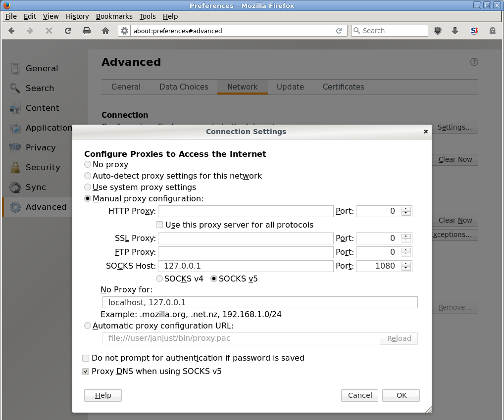This screenshot has width=504, height=420.
Task: Select Advanced preferences gear item
Action: pos(38,207)
